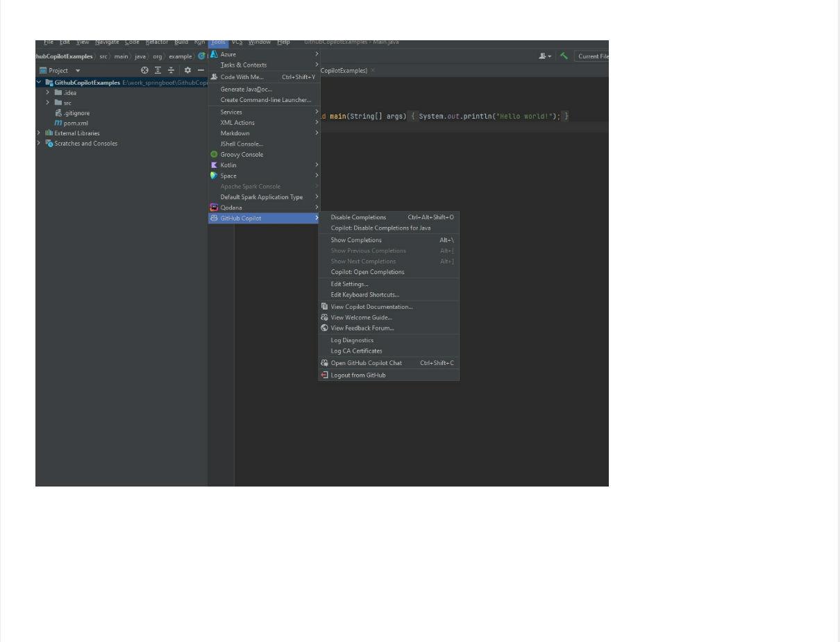Close the Main.java editor tab
The image size is (840, 642).
[x=373, y=70]
